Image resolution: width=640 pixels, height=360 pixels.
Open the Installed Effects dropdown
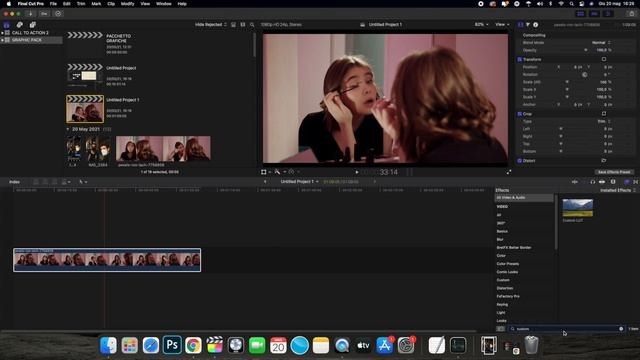pyautogui.click(x=618, y=190)
